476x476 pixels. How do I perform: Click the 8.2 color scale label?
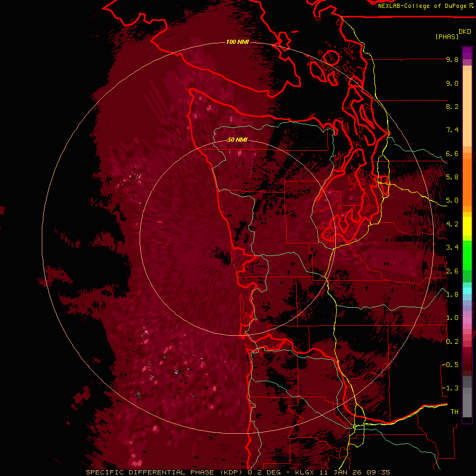coord(452,106)
